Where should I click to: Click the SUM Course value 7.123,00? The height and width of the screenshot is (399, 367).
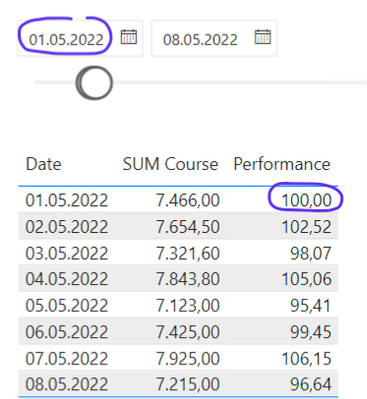(x=188, y=305)
